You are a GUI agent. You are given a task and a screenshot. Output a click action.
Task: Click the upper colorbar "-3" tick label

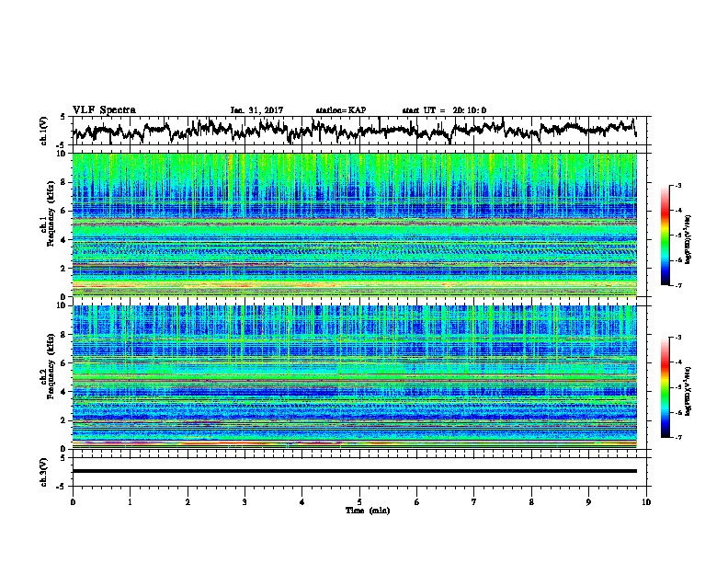pos(677,185)
